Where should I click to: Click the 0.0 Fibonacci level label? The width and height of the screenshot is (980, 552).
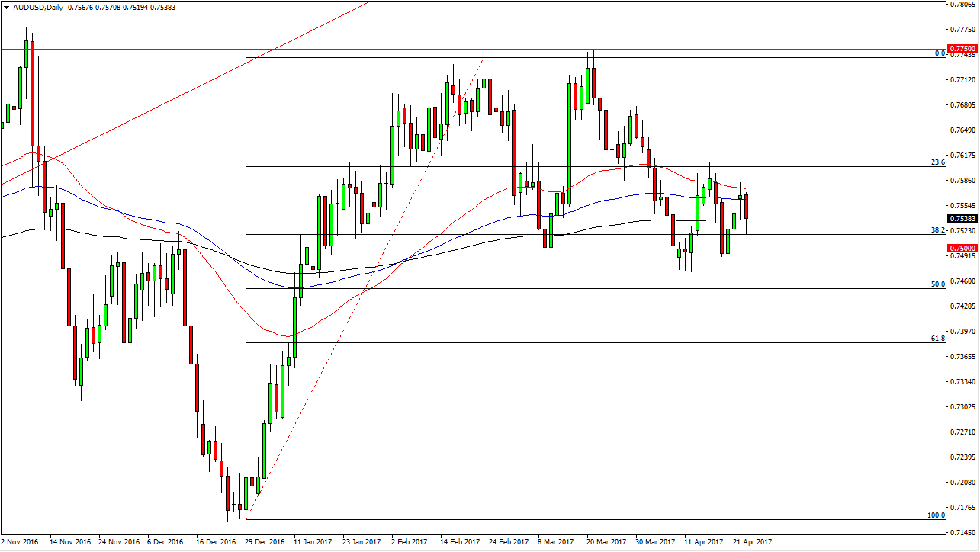point(940,53)
